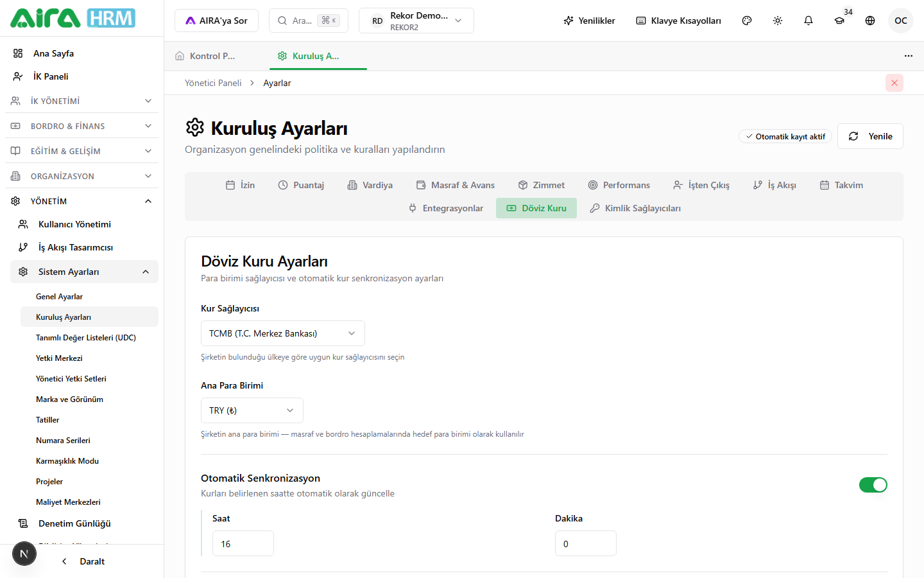This screenshot has width=924, height=578.
Task: Switch to the Vardiya settings tab
Action: pyautogui.click(x=370, y=185)
